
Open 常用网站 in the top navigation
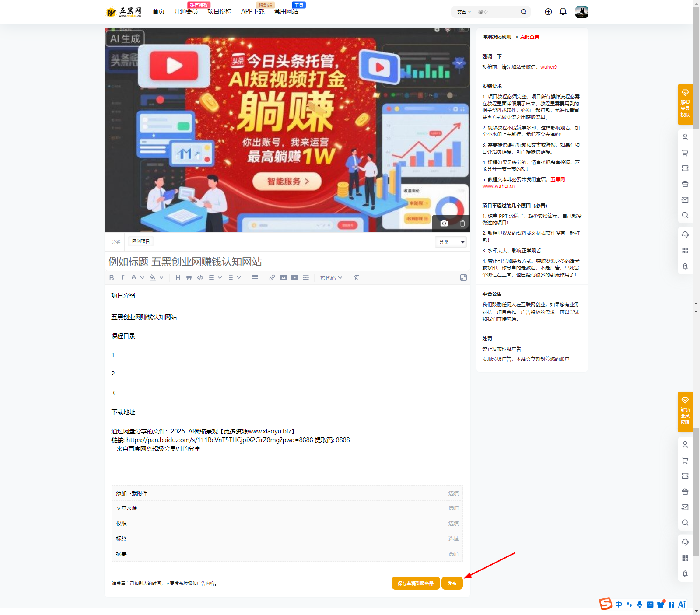pos(286,11)
